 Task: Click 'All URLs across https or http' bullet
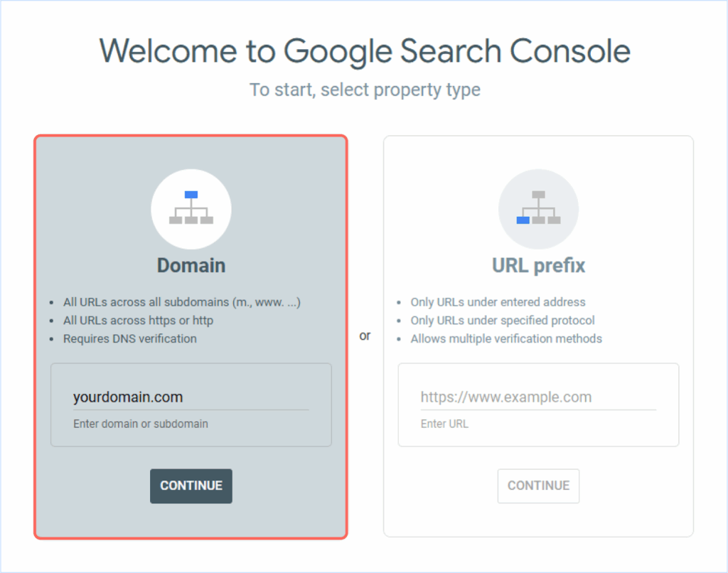point(138,321)
